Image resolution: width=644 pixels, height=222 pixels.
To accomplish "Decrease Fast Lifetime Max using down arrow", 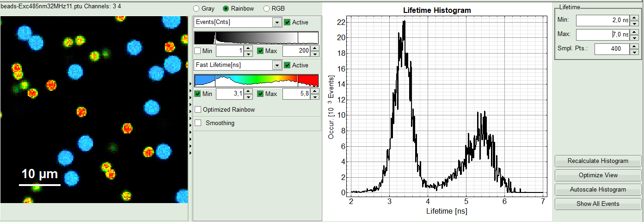I will (314, 97).
